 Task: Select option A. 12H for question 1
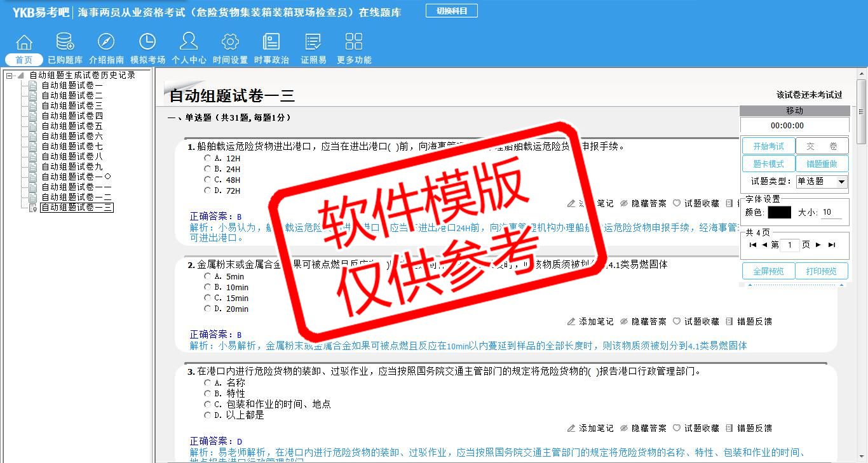[208, 158]
